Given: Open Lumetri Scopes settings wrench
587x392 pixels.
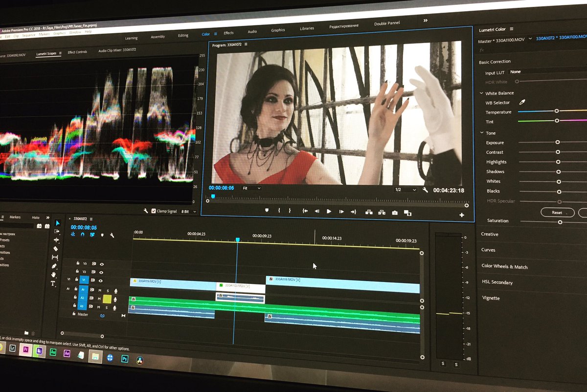Looking at the screenshot, I should [x=146, y=211].
